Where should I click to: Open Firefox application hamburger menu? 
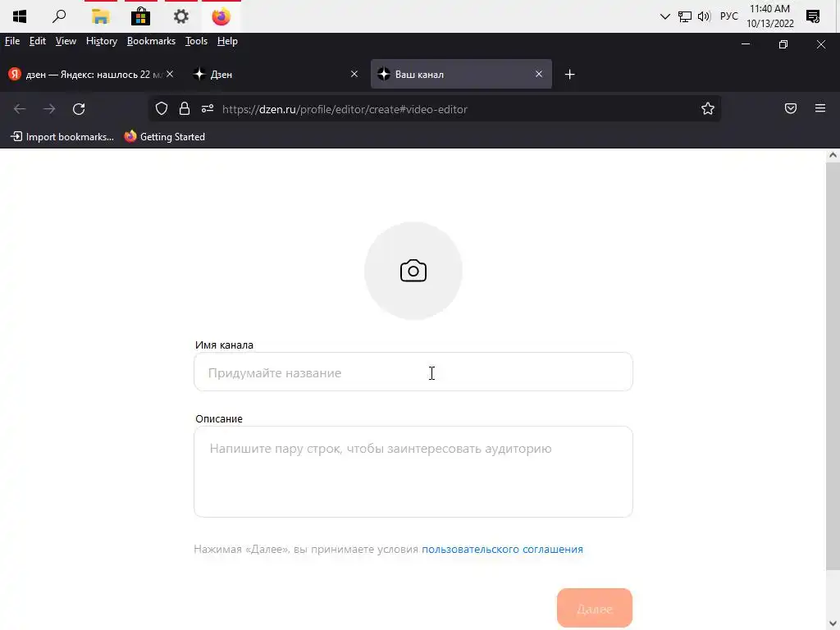(820, 109)
